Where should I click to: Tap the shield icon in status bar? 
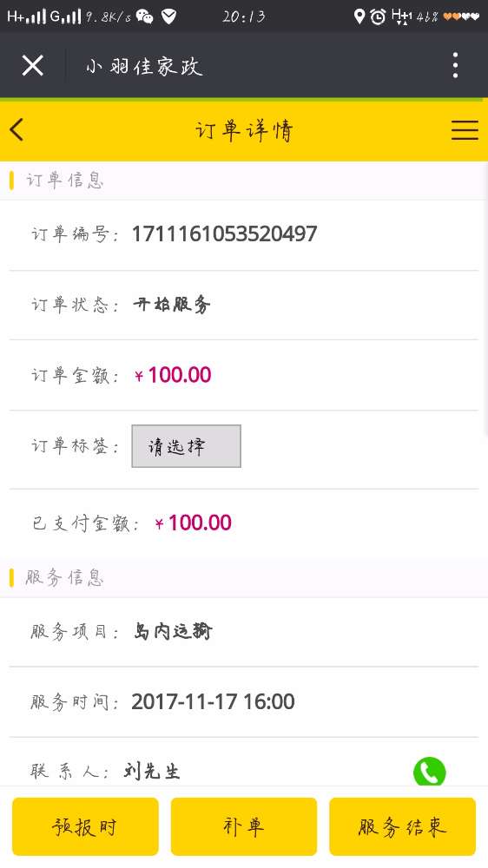pos(169,16)
